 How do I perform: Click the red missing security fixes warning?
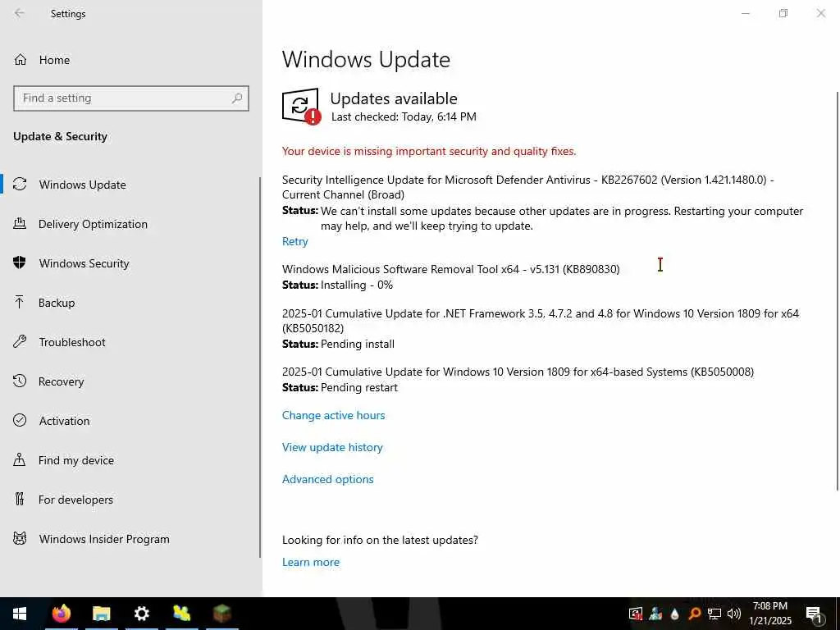[x=429, y=152]
